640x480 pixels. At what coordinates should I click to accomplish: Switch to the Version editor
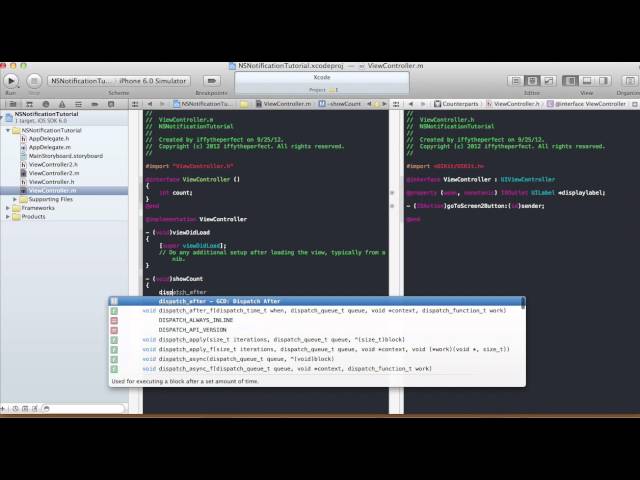tap(548, 81)
